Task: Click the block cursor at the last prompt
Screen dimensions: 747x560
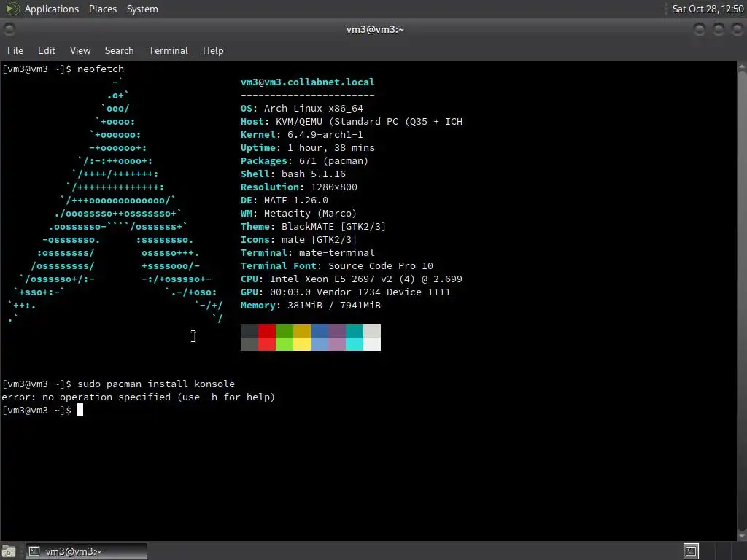Action: (x=80, y=410)
